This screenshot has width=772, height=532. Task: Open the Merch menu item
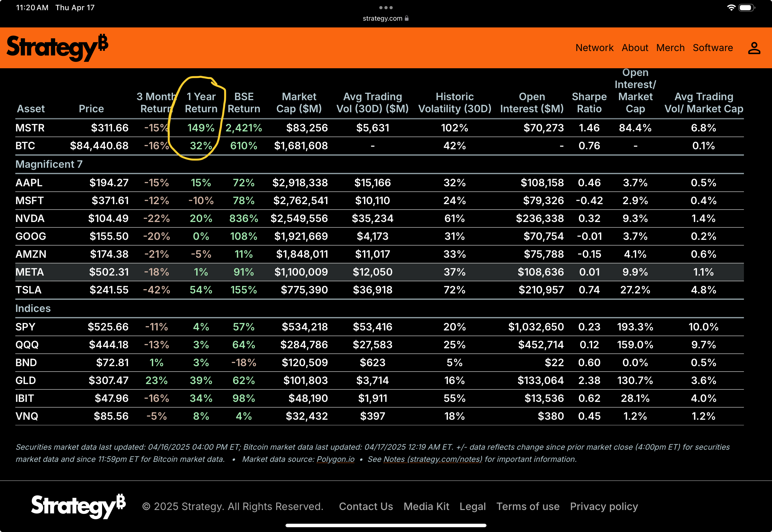point(670,48)
